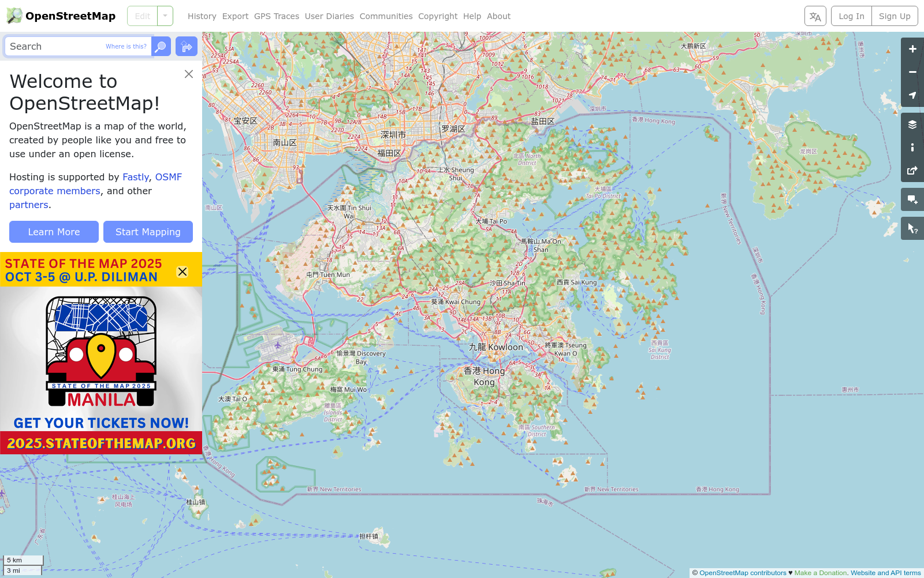Open the Share map icon

[912, 171]
